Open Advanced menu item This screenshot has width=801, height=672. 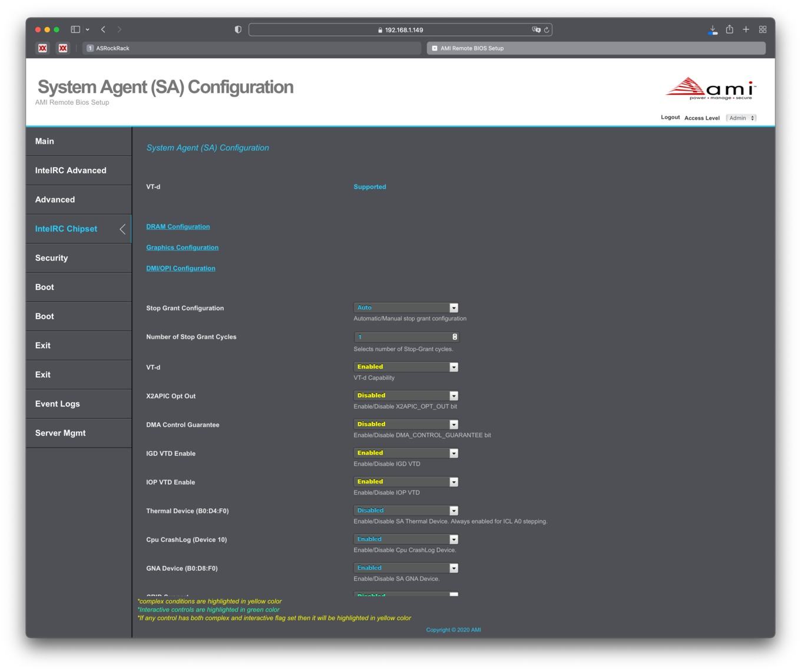[x=78, y=200]
